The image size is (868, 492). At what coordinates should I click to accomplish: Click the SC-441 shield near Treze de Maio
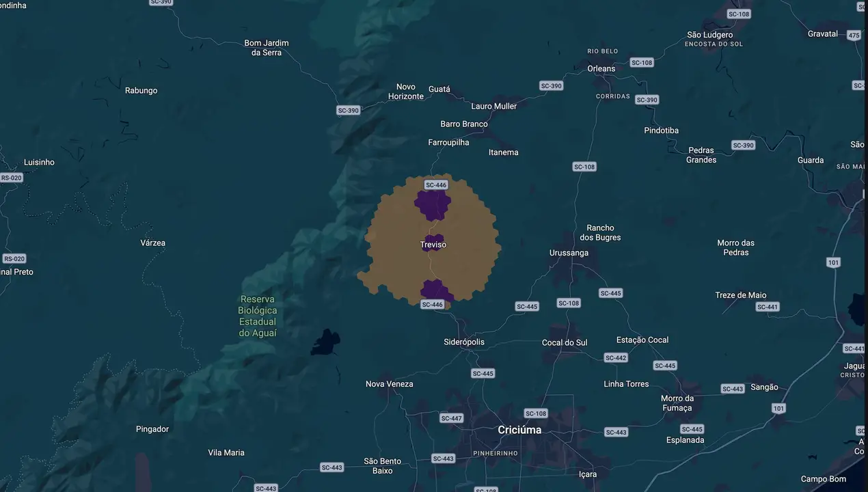768,307
